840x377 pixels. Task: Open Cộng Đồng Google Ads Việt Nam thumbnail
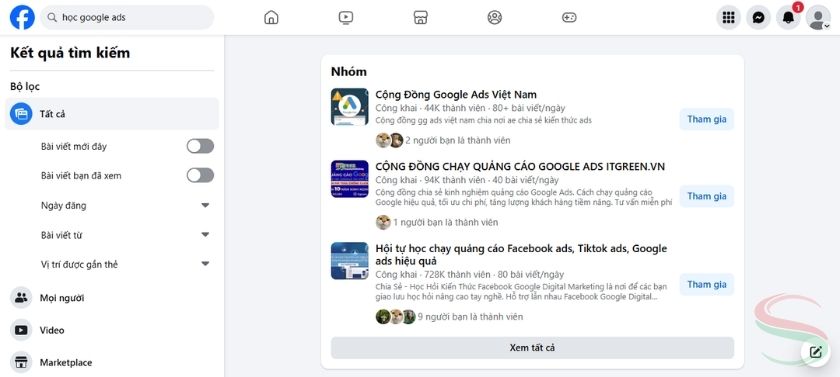tap(349, 107)
